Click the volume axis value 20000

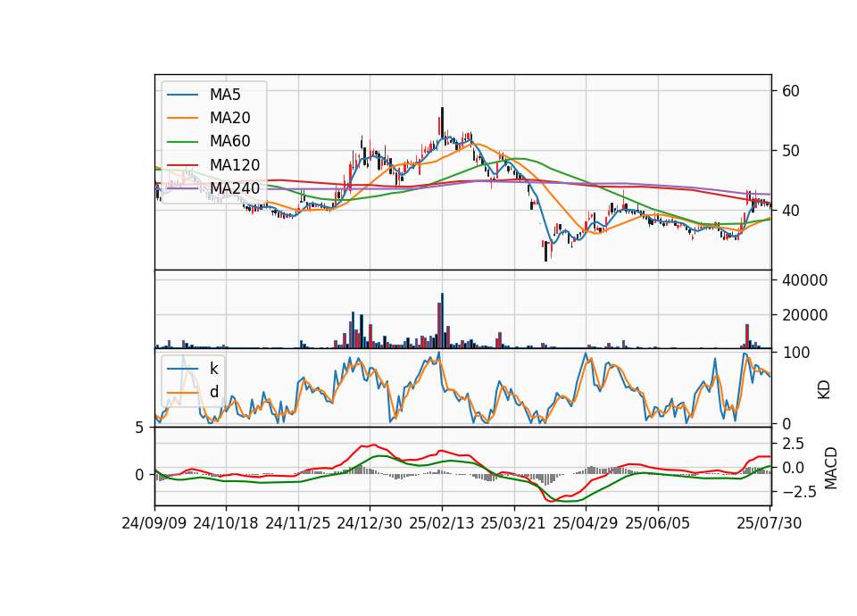(x=805, y=315)
